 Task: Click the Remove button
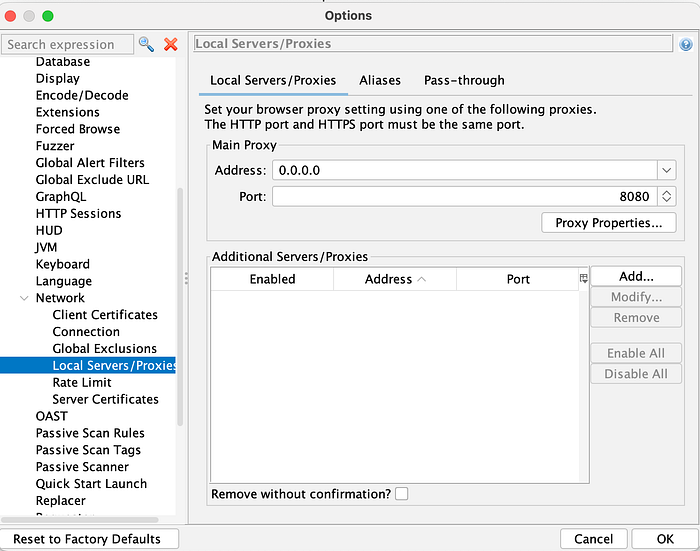636,317
